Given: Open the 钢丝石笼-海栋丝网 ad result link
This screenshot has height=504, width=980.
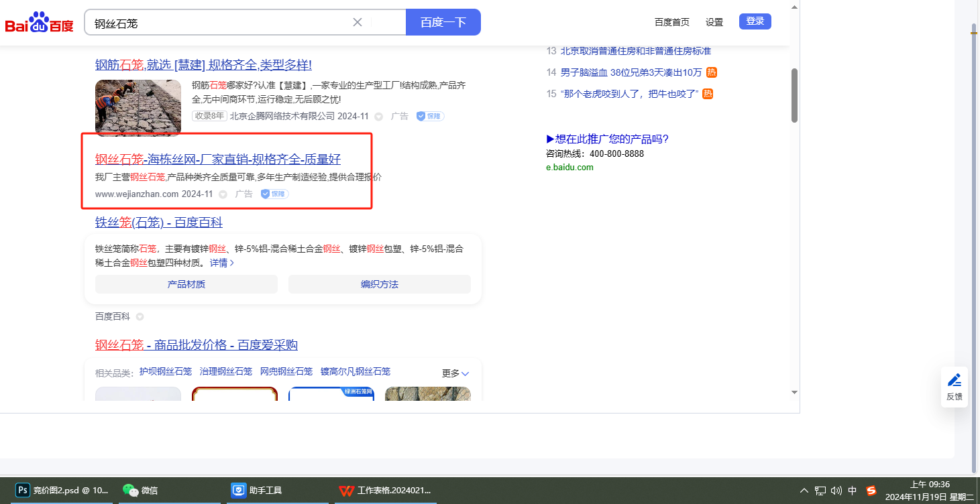Looking at the screenshot, I should 217,159.
